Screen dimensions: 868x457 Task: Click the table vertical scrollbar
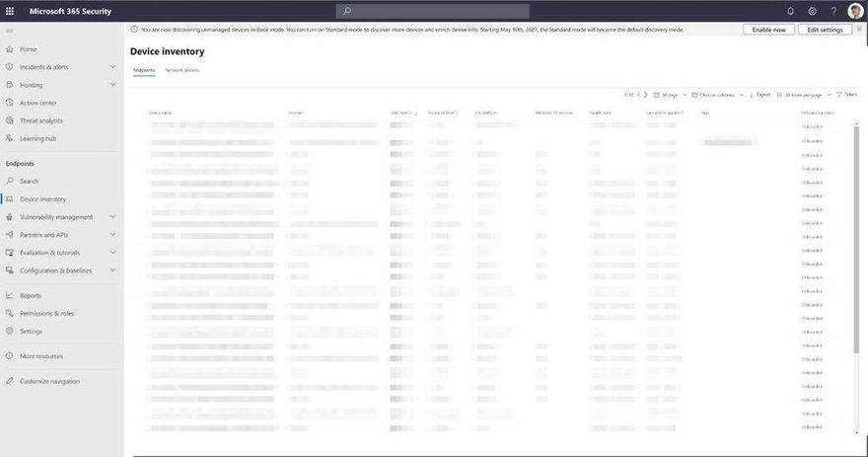point(856,239)
